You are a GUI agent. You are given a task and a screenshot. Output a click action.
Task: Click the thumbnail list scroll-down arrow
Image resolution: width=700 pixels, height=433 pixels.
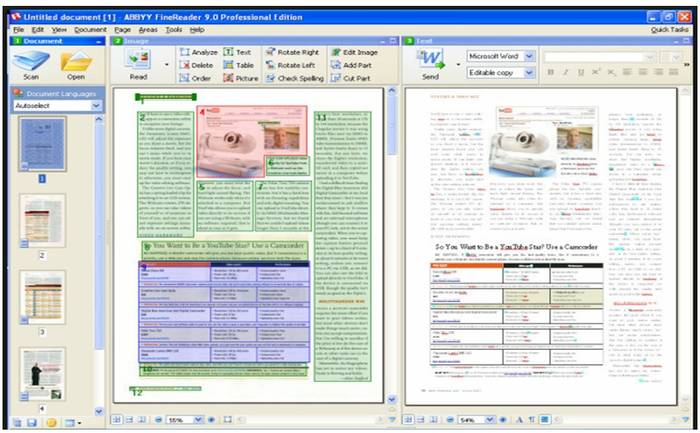[x=99, y=411]
